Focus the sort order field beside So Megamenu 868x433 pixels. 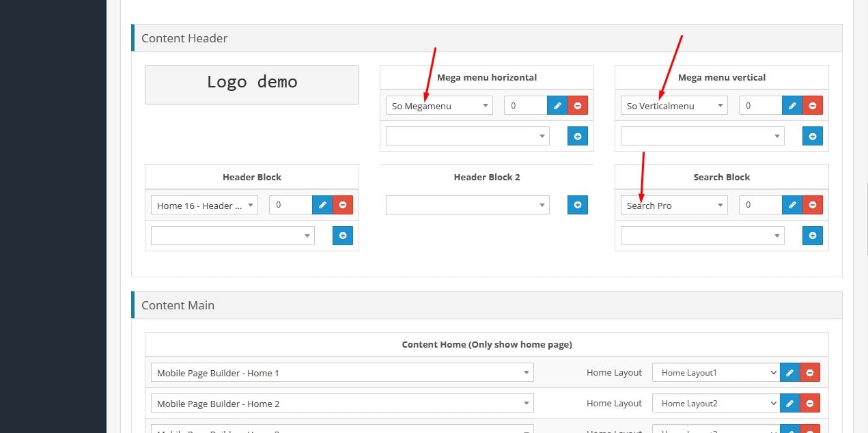(x=526, y=105)
